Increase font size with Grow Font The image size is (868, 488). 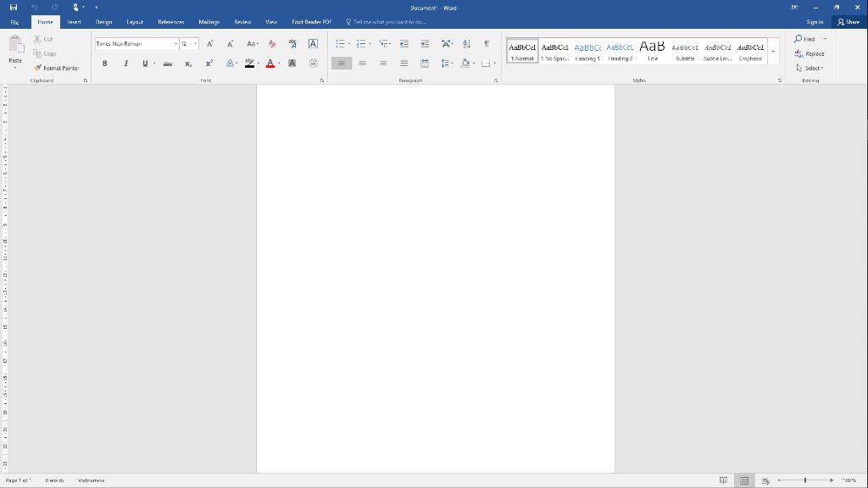(x=210, y=44)
